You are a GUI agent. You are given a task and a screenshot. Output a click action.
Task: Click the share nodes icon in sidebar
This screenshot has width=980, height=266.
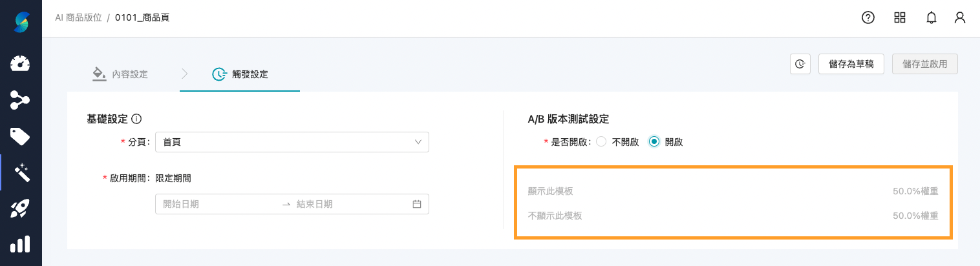click(21, 99)
